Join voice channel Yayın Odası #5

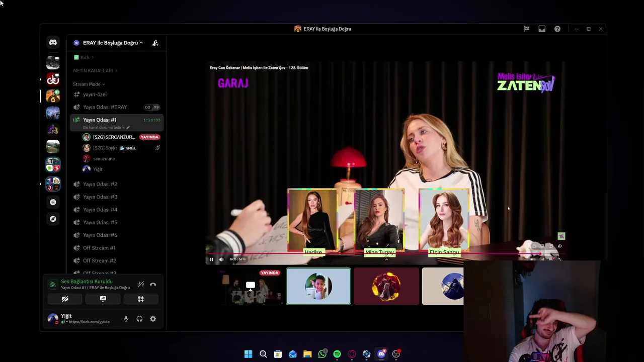(x=117, y=222)
